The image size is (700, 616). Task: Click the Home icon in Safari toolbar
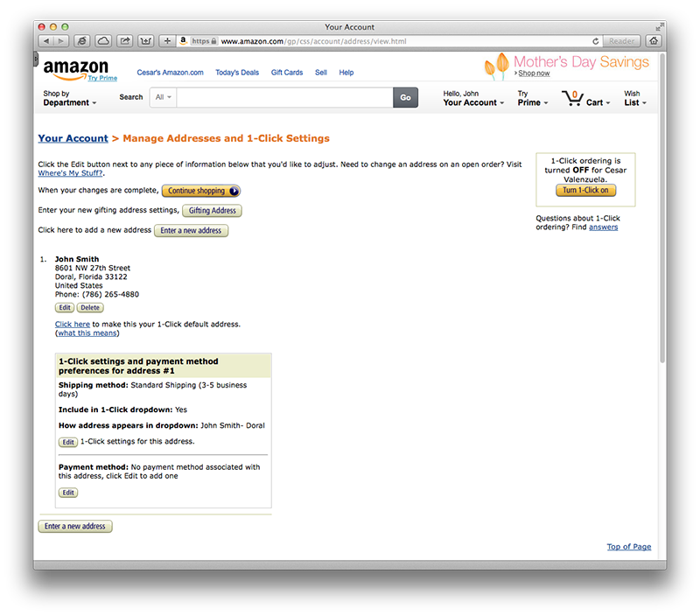click(654, 41)
